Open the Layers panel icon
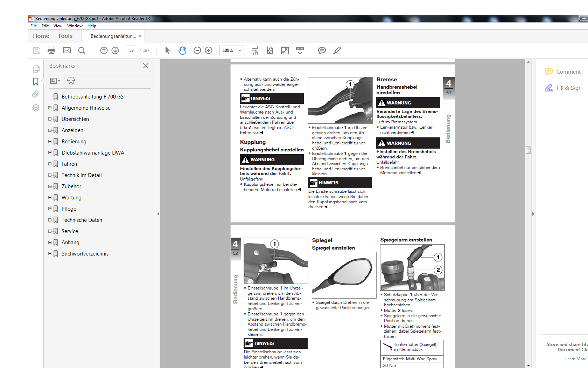Image resolution: width=588 pixels, height=368 pixels. click(x=36, y=108)
